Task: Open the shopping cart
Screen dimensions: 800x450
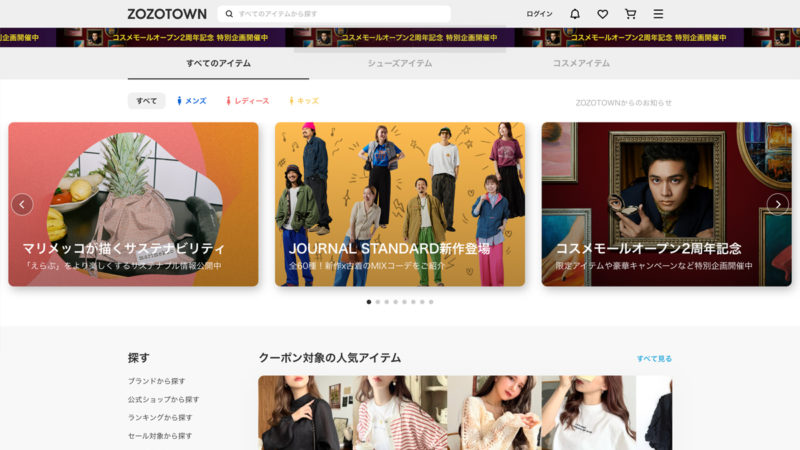Action: 630,14
